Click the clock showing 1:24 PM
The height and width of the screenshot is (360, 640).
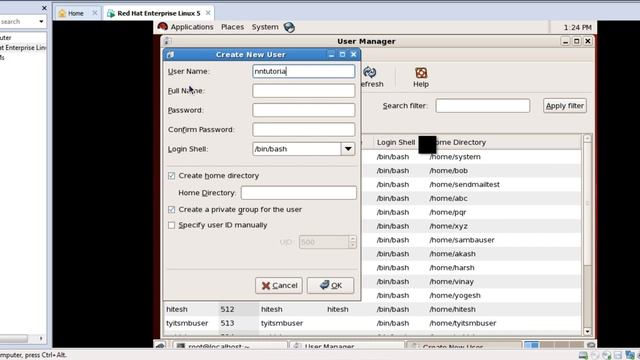(x=578, y=27)
